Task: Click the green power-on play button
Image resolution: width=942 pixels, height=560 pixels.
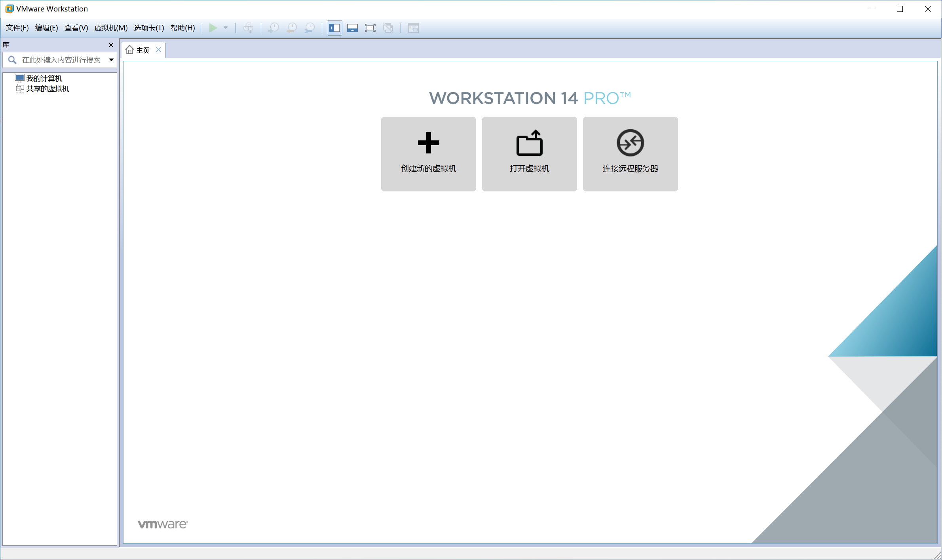Action: click(213, 28)
